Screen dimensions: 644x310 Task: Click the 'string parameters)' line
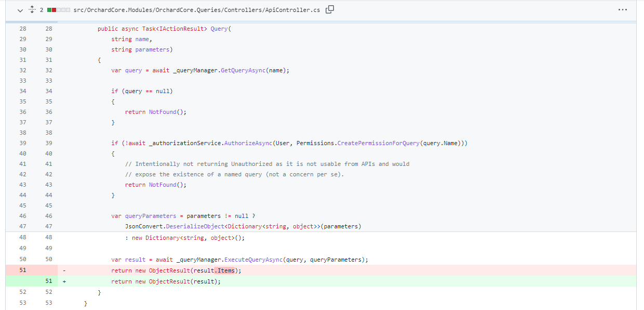[142, 49]
